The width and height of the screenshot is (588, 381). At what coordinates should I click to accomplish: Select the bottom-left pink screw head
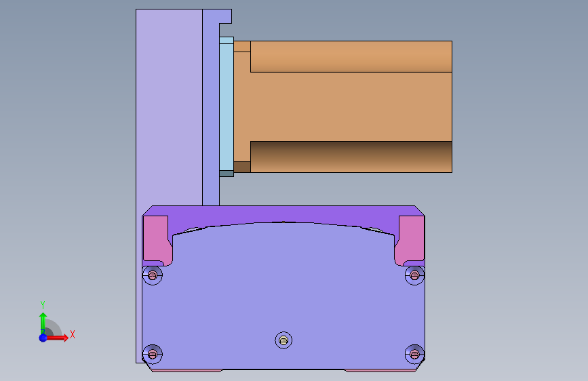pyautogui.click(x=152, y=354)
